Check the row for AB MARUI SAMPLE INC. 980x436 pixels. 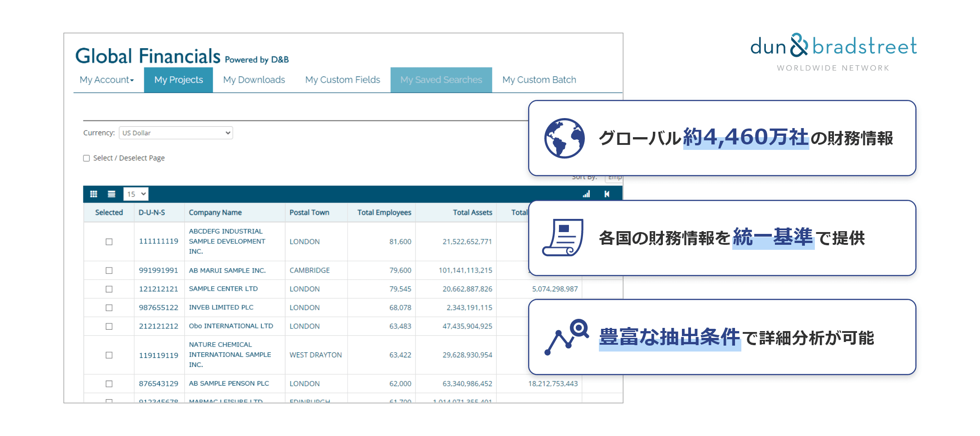click(x=108, y=270)
